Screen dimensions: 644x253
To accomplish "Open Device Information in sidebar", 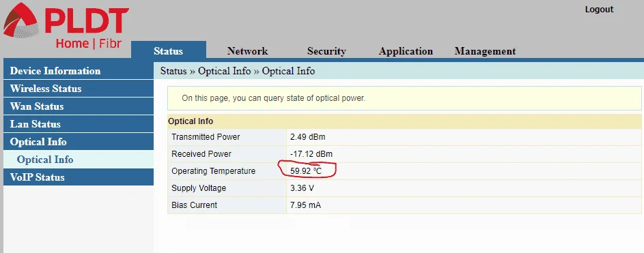I will pyautogui.click(x=79, y=71).
